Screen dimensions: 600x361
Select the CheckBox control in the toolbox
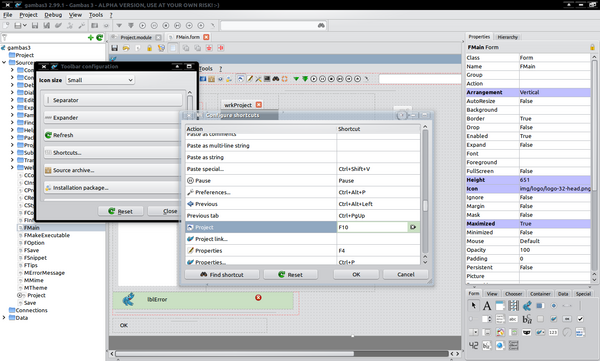[x=580, y=319]
